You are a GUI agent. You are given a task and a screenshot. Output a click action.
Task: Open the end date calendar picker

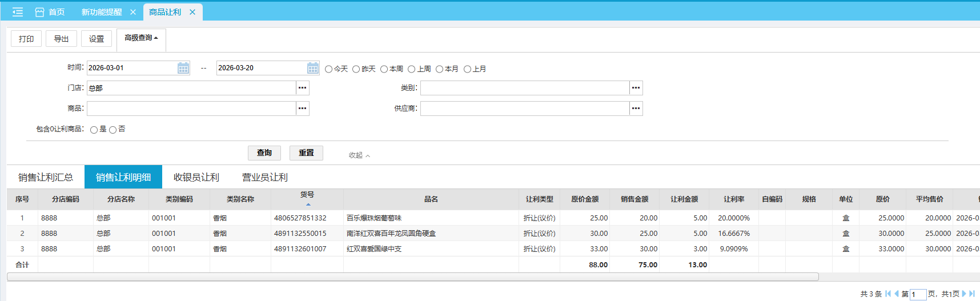tap(312, 68)
